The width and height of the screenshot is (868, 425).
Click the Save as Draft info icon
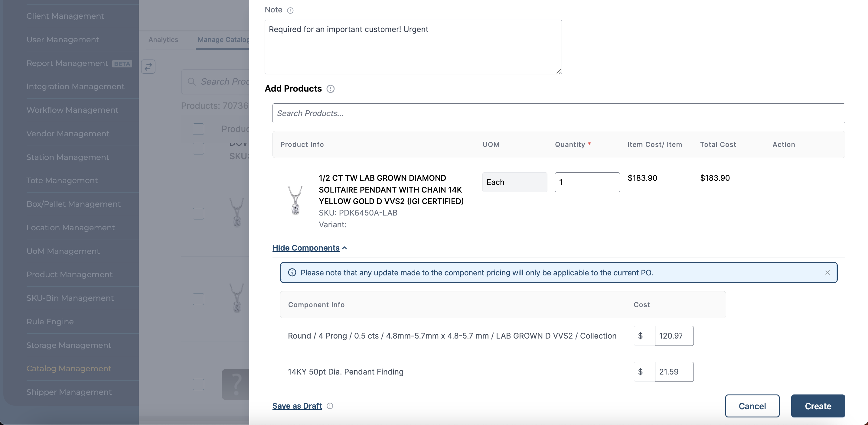[x=330, y=406]
